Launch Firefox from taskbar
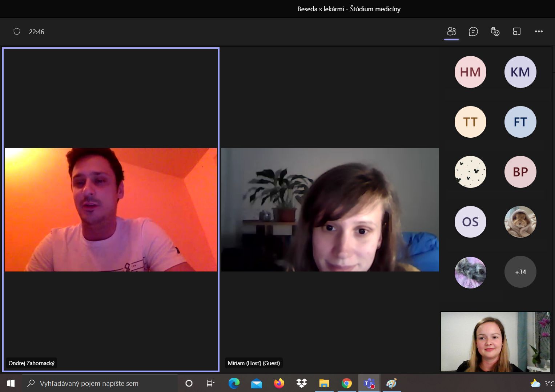 click(279, 383)
